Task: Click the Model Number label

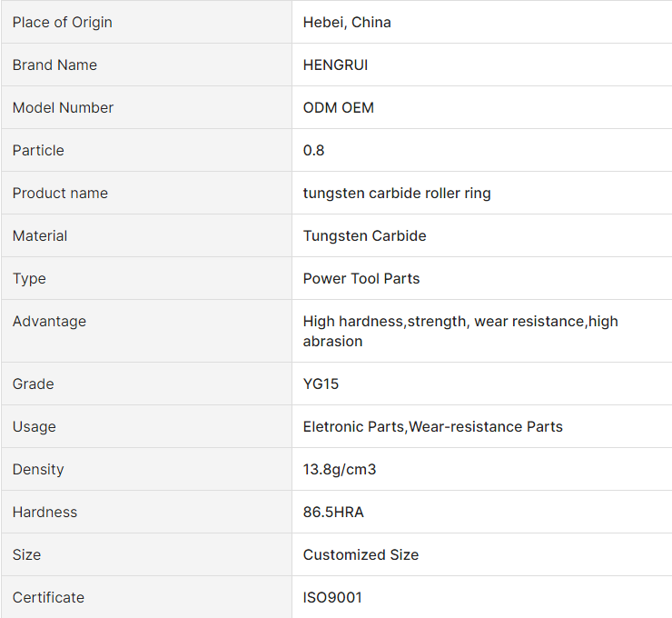Action: (x=63, y=107)
